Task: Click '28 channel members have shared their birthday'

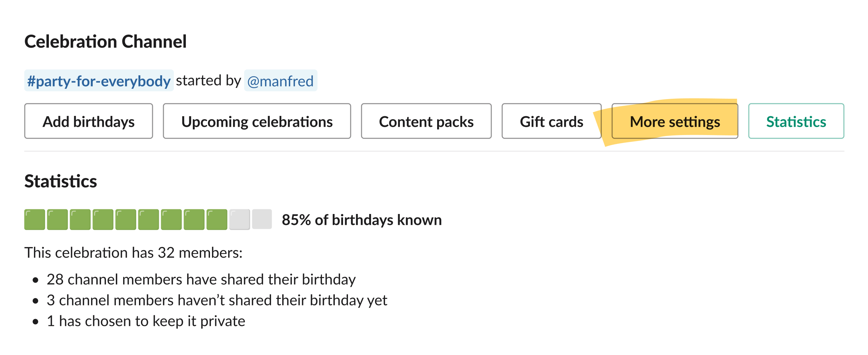Action: tap(201, 279)
